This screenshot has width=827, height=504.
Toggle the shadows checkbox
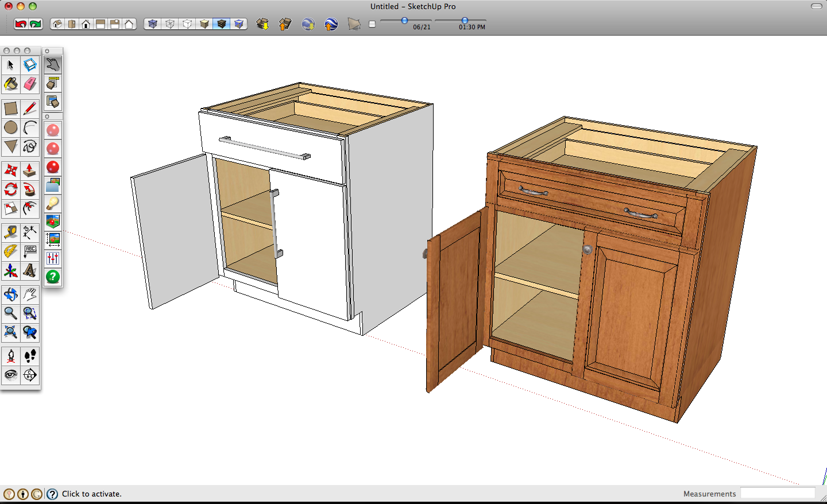[x=372, y=24]
